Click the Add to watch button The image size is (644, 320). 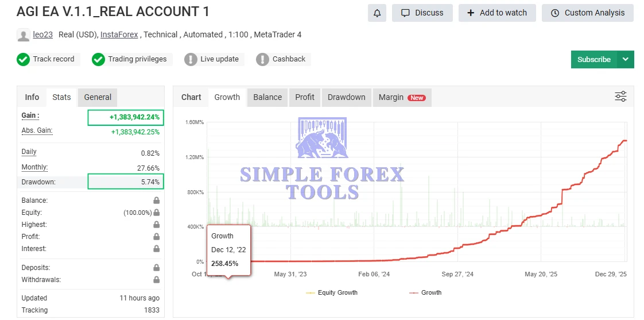[496, 13]
